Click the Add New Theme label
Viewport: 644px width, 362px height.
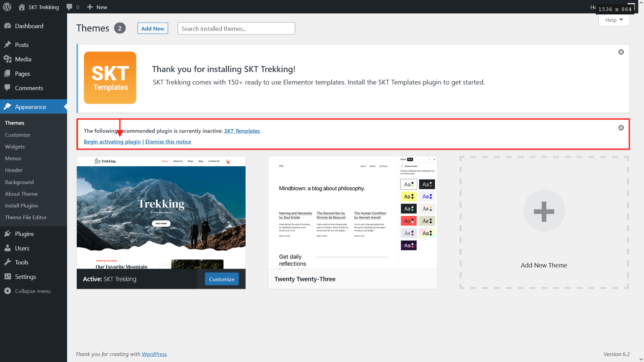tap(544, 265)
